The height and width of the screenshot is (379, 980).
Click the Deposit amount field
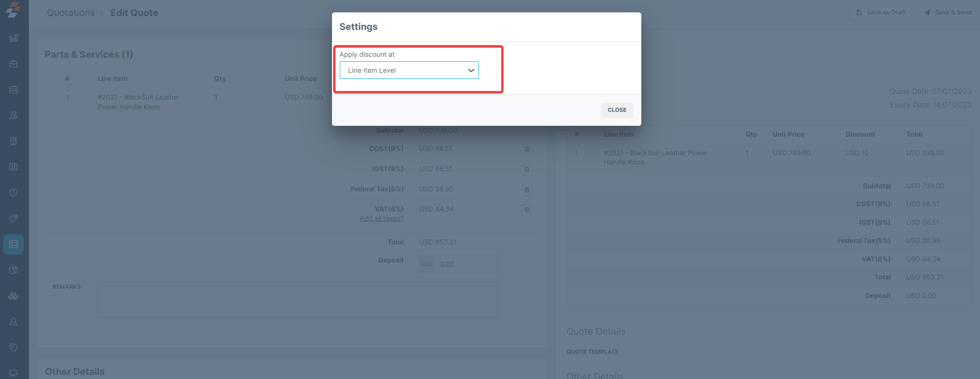(x=466, y=264)
